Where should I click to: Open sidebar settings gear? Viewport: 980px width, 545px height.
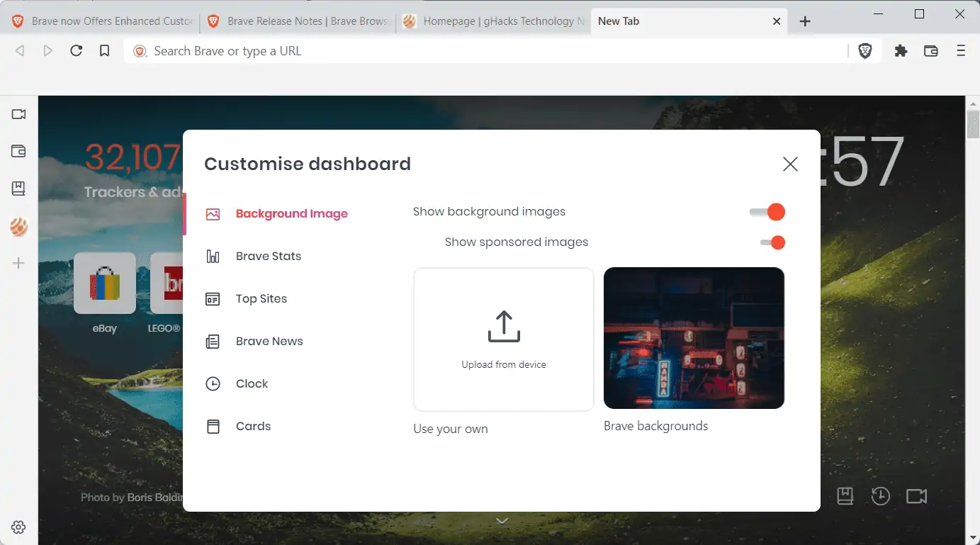[19, 527]
